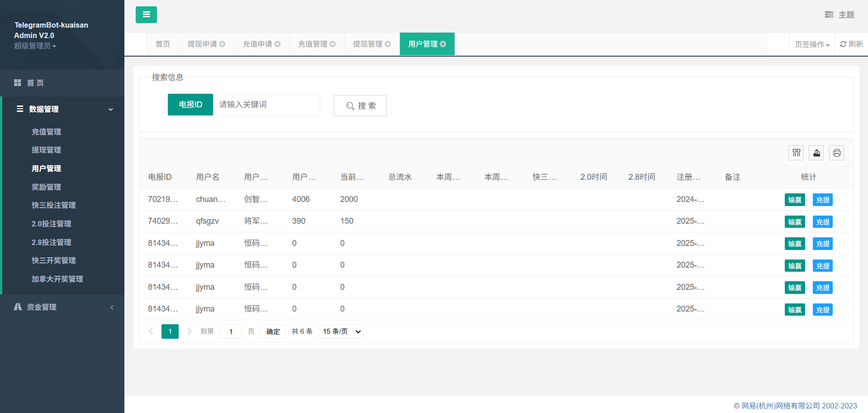Close the 提现申请 tab
Viewport: 868px width, 413px height.
point(223,44)
